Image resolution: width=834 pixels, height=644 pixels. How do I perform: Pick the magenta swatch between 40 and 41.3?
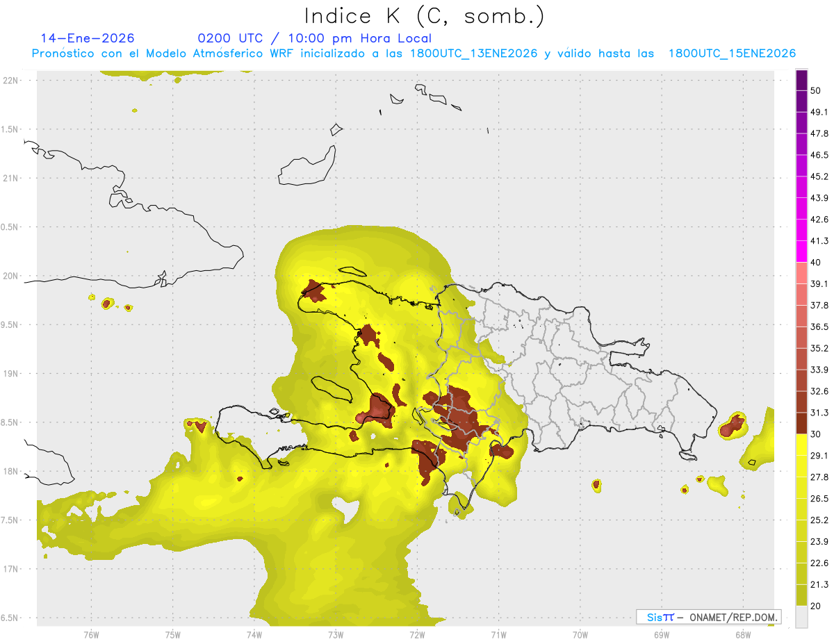tap(801, 251)
